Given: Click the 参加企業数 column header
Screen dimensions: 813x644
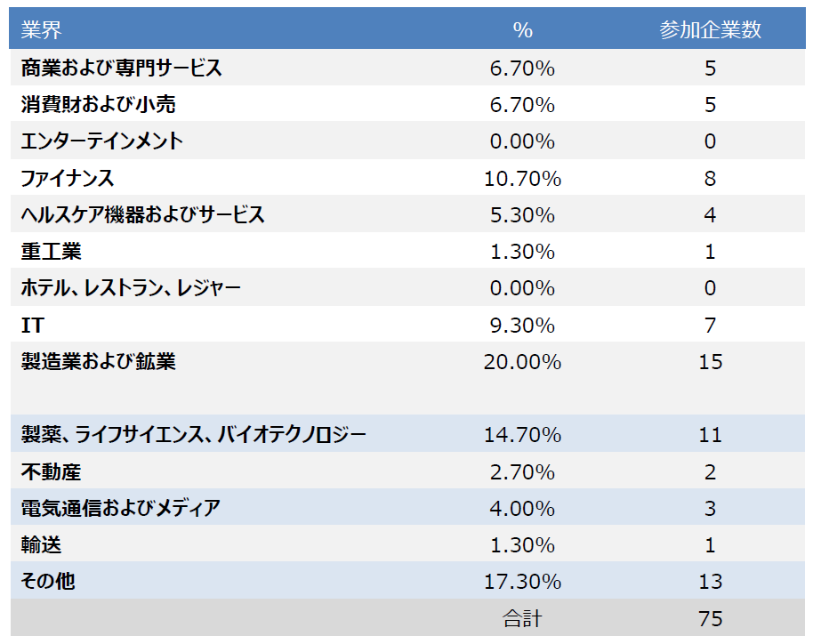Looking at the screenshot, I should [x=710, y=29].
